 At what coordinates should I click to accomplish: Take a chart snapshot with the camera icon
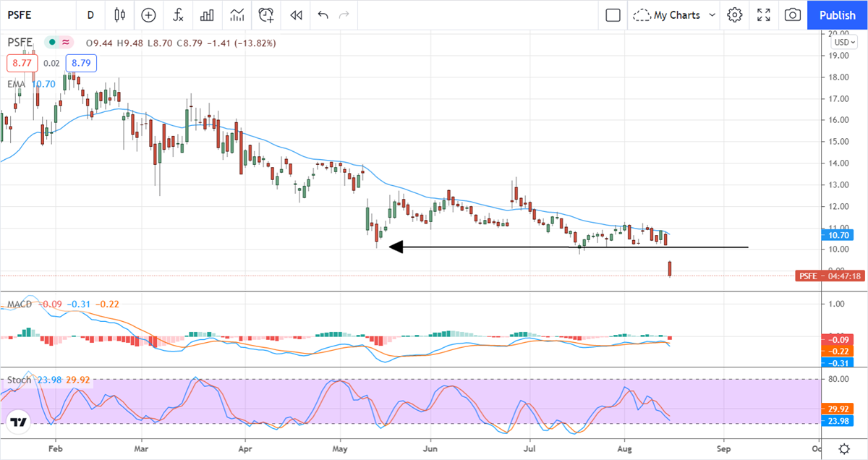tap(793, 14)
